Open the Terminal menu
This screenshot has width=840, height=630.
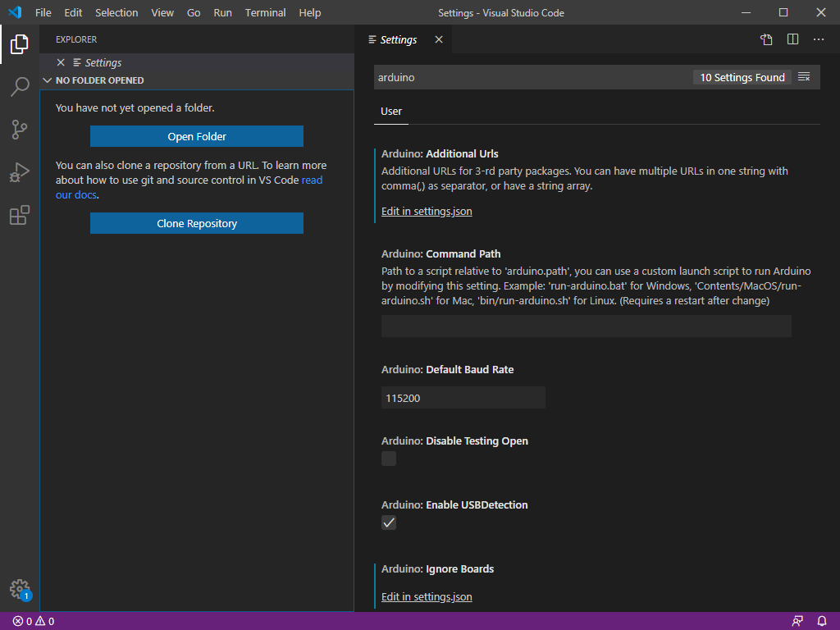[x=265, y=12]
